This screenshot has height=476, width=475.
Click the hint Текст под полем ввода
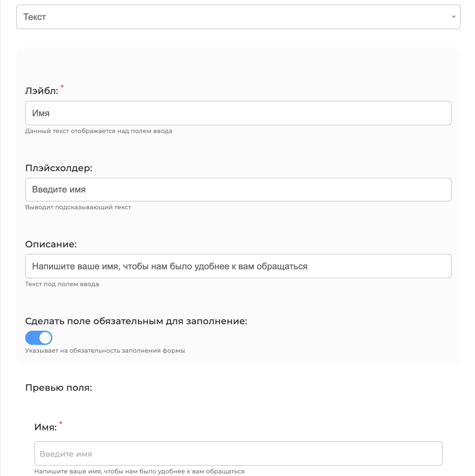(62, 284)
